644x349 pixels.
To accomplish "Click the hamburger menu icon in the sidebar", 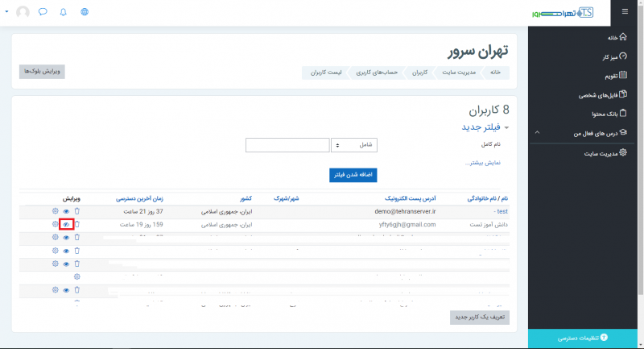I will click(625, 12).
